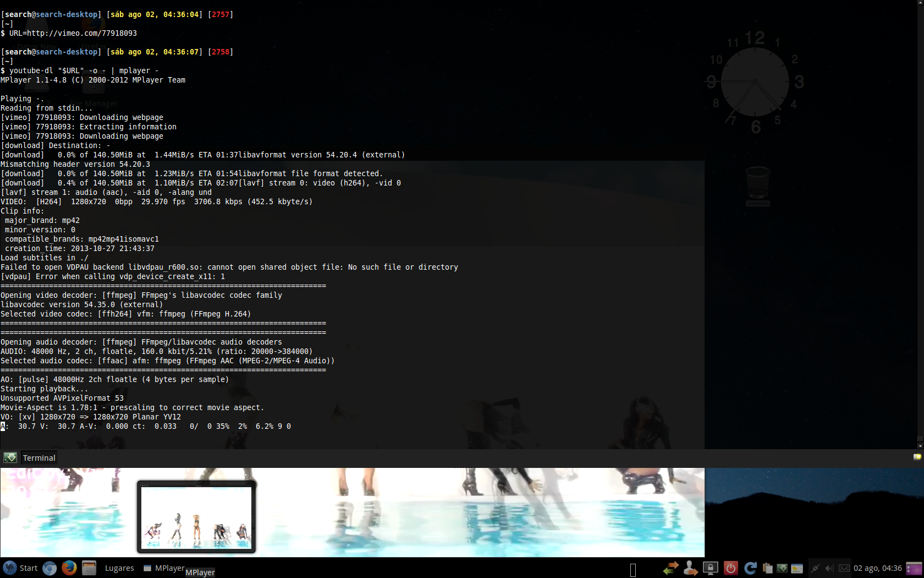
Task: Click the terminal scrollbar down arrow
Action: (920, 446)
